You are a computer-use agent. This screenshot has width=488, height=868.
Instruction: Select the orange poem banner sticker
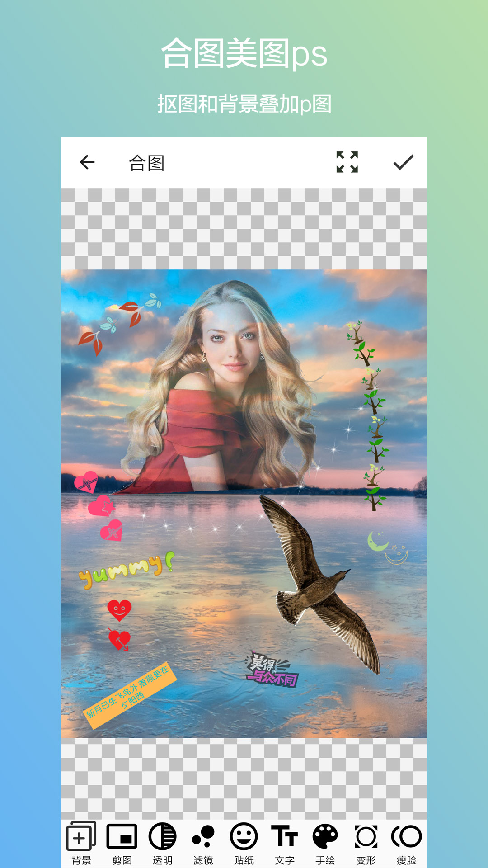click(x=129, y=695)
